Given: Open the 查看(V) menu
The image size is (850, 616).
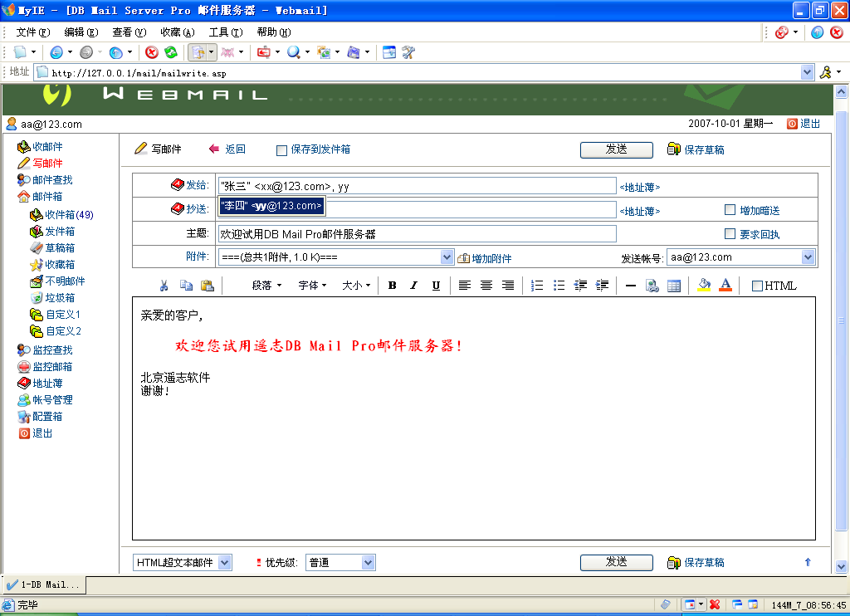Looking at the screenshot, I should (129, 32).
